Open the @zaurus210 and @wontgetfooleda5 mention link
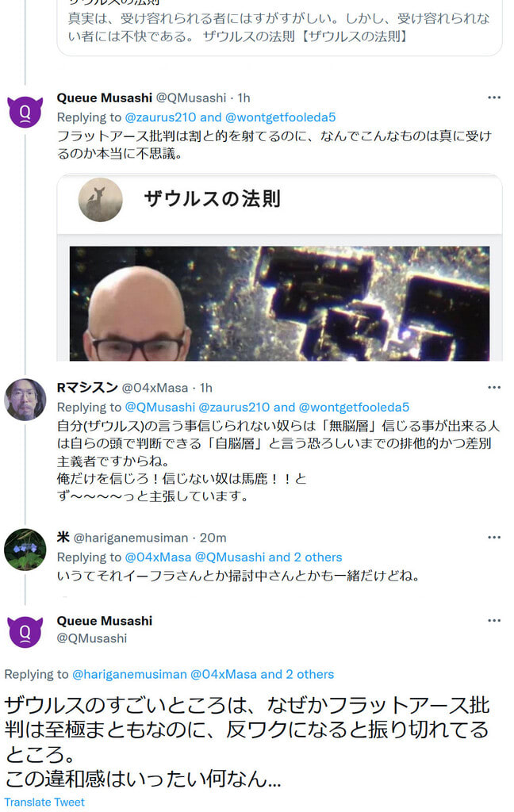 click(230, 117)
